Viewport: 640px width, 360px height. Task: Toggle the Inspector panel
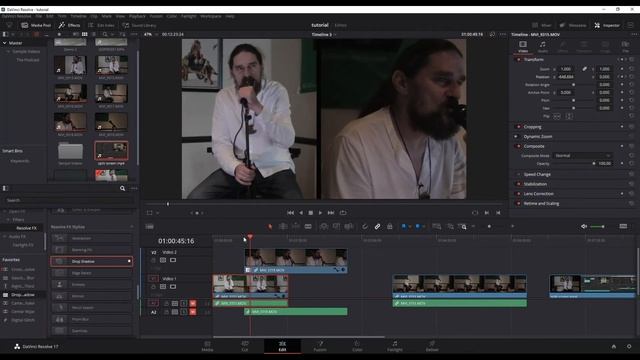click(x=607, y=25)
